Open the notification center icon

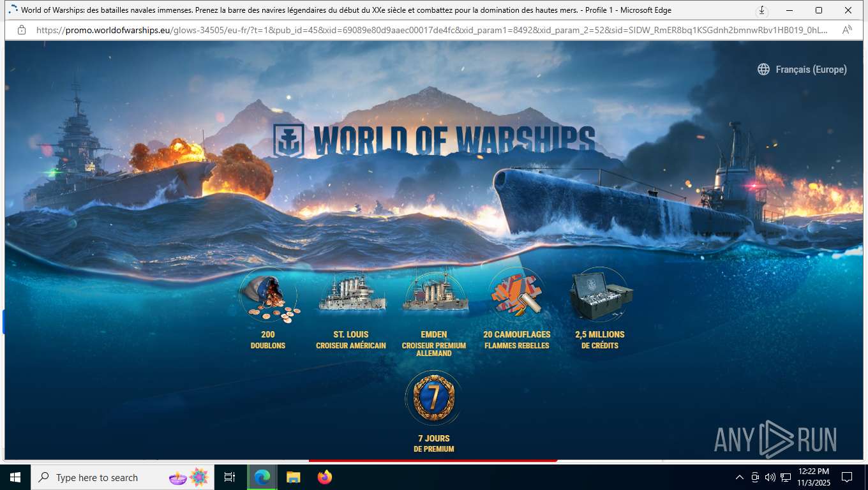(847, 477)
